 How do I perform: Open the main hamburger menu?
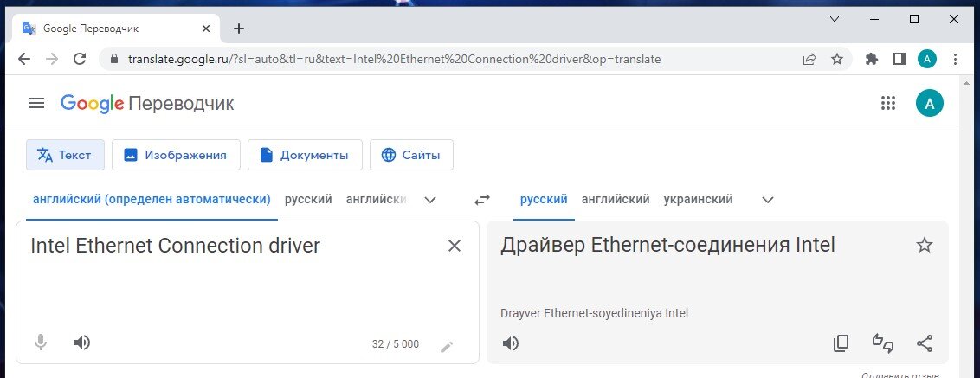pyautogui.click(x=36, y=103)
